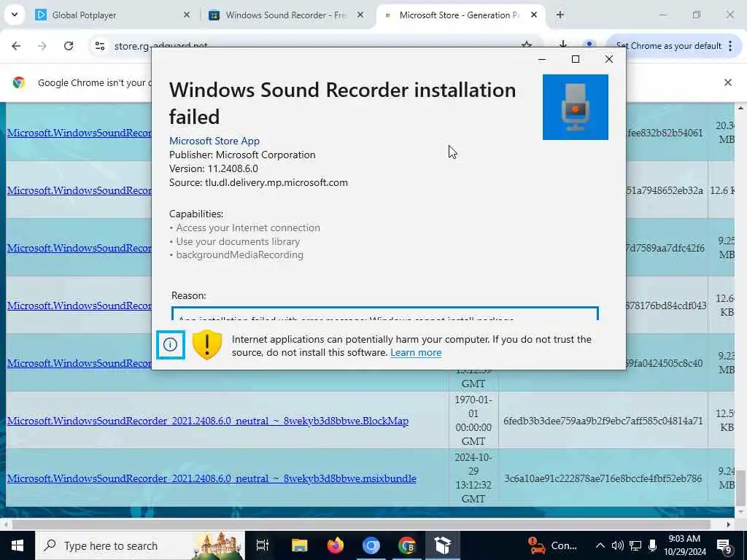This screenshot has height=560, width=747.
Task: Open Google Chrome from the taskbar
Action: (407, 545)
